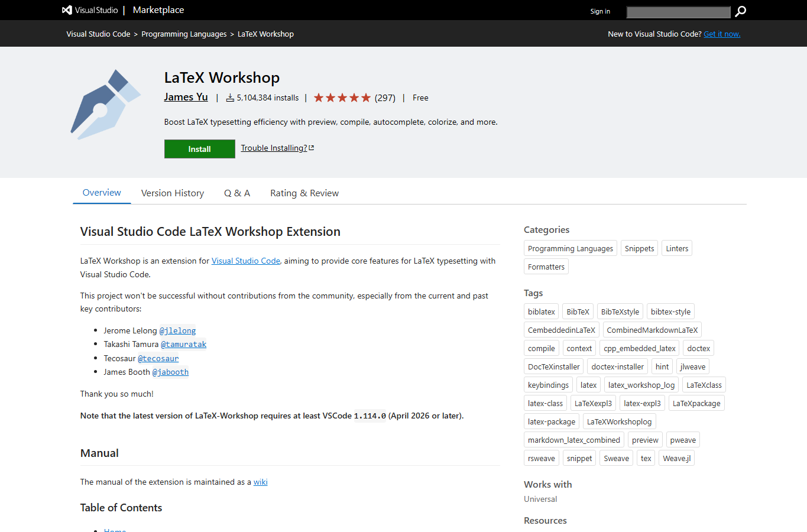Go to Visual Studio Code breadcrumb
This screenshot has width=807, height=532.
point(98,34)
